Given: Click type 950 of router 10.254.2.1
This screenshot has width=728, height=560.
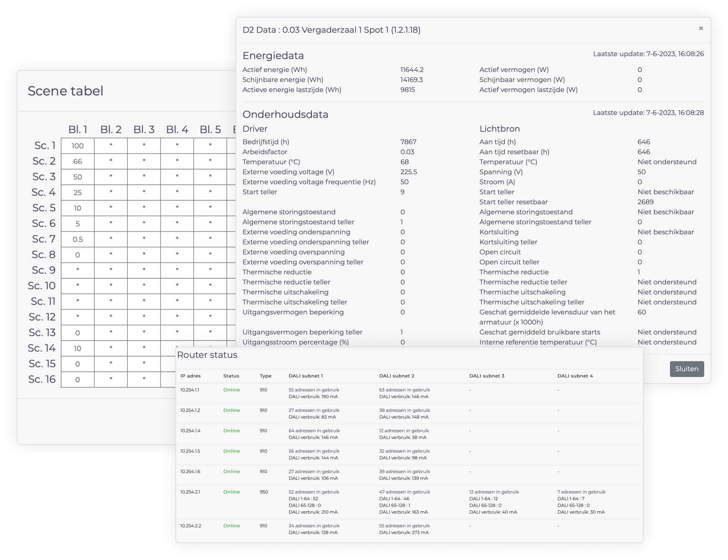Looking at the screenshot, I should 264,492.
